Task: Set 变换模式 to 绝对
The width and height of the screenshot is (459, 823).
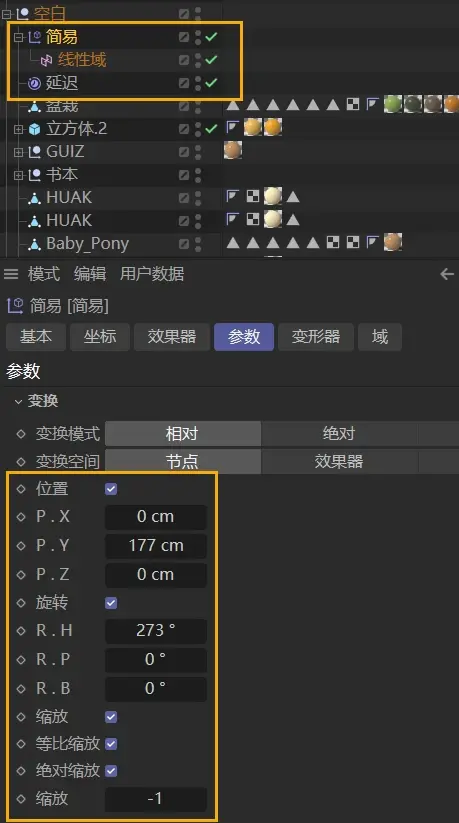Action: point(339,434)
